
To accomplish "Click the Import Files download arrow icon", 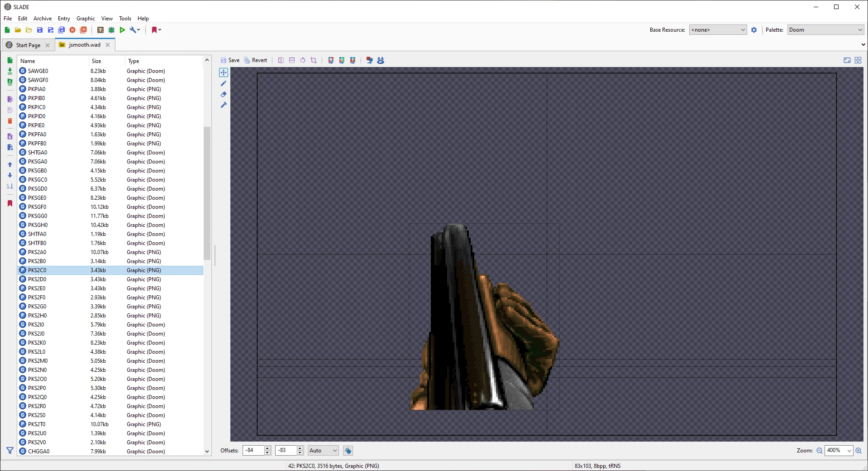I will (x=10, y=71).
